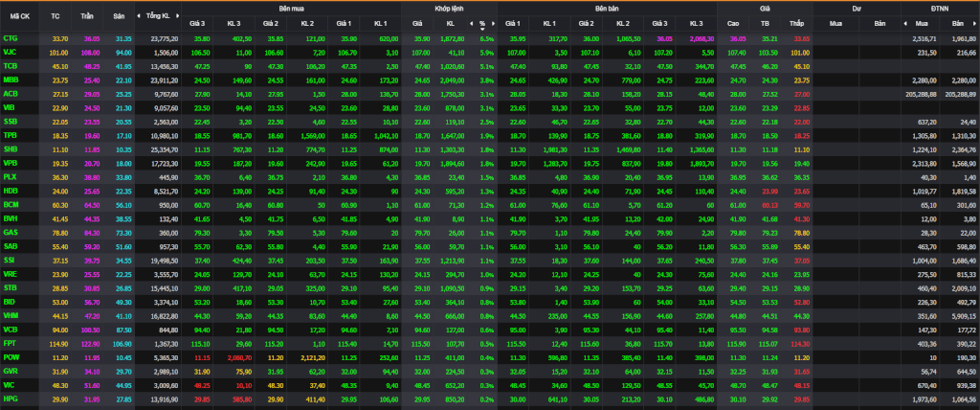Open the BVH stock symbol
Image resolution: width=980 pixels, height=410 pixels.
[x=10, y=218]
